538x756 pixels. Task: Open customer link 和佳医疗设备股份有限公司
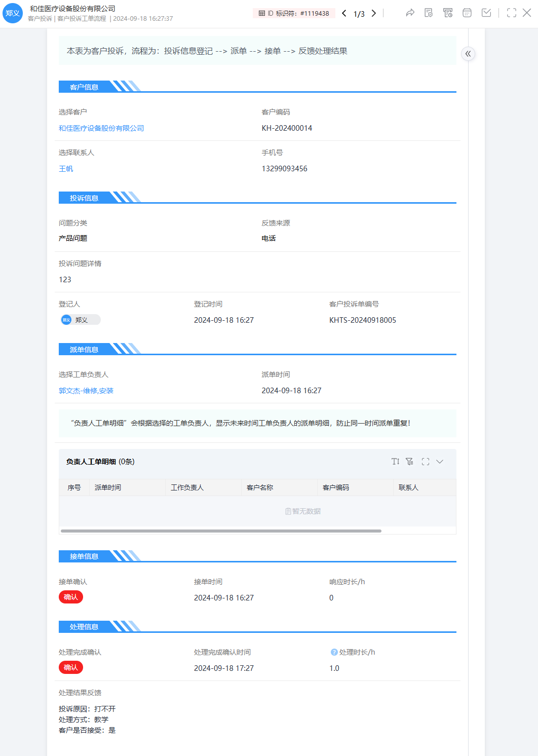pos(101,128)
